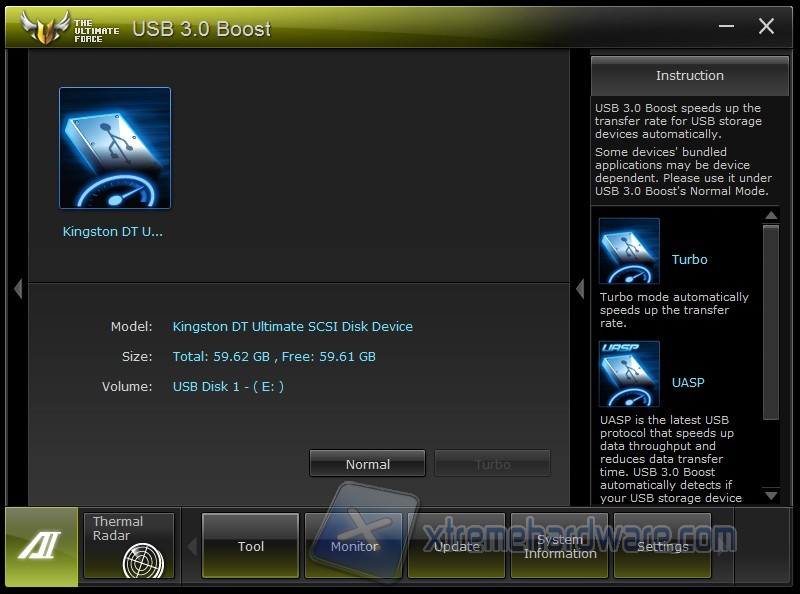Switch device to Normal mode
The height and width of the screenshot is (594, 800).
pos(367,464)
